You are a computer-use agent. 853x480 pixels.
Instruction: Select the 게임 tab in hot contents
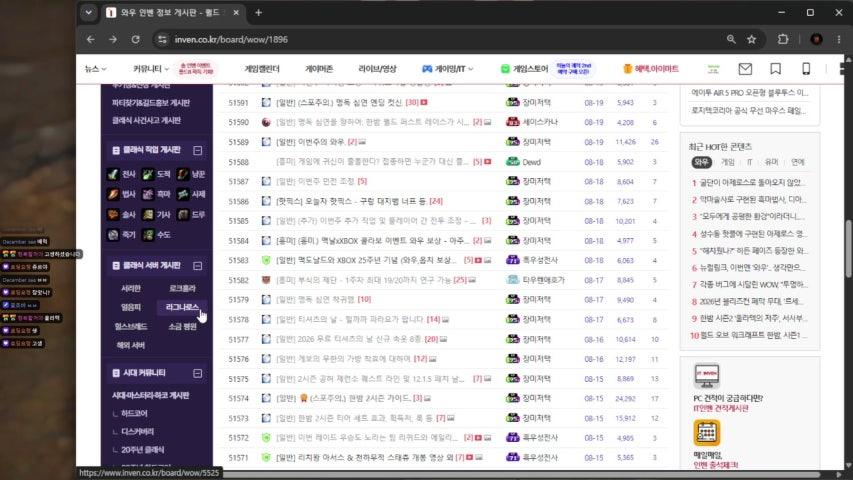point(727,162)
